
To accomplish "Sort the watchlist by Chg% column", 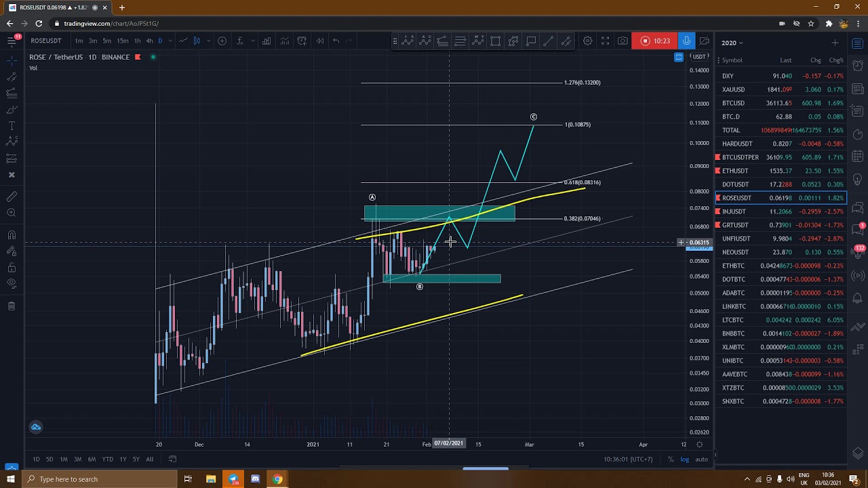I will click(x=836, y=60).
